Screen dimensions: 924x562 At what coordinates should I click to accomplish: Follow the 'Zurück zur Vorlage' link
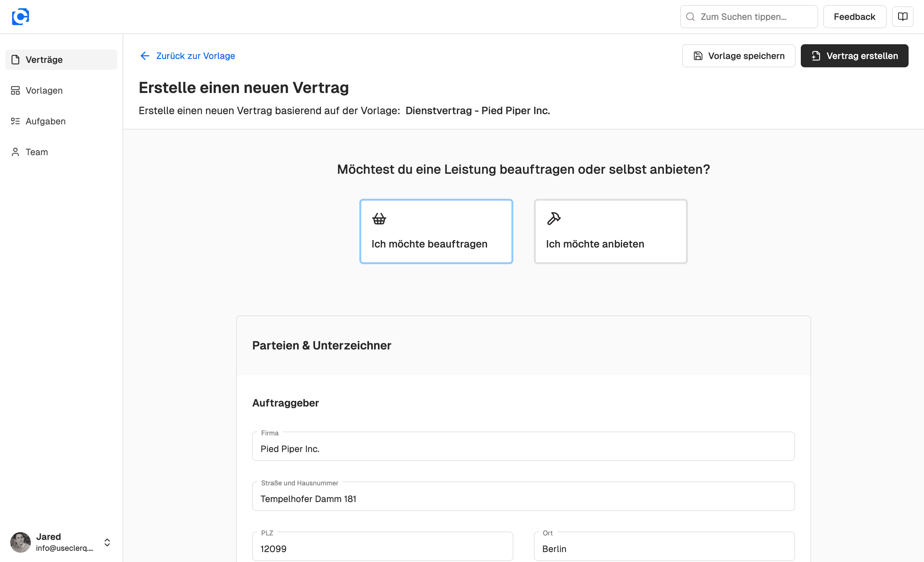195,56
